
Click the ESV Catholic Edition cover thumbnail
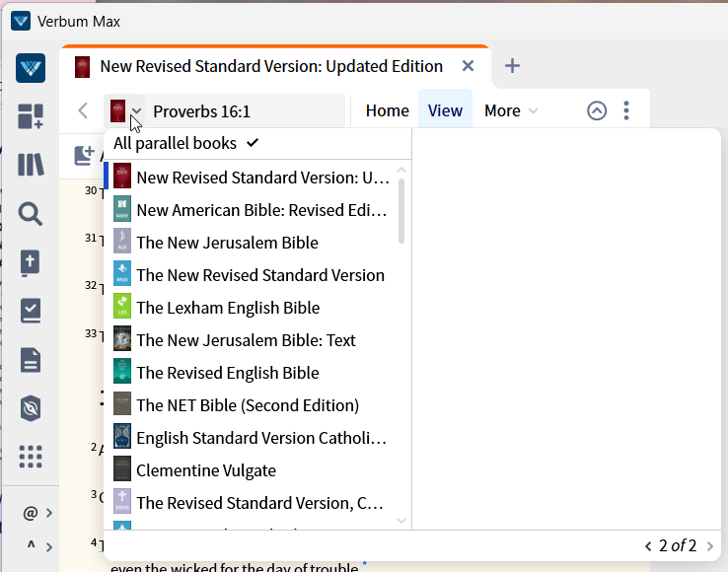[x=122, y=436]
